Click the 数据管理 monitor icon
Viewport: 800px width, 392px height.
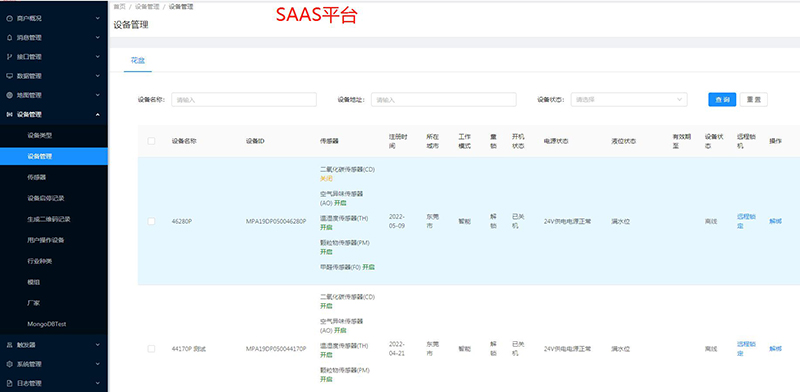pos(9,76)
